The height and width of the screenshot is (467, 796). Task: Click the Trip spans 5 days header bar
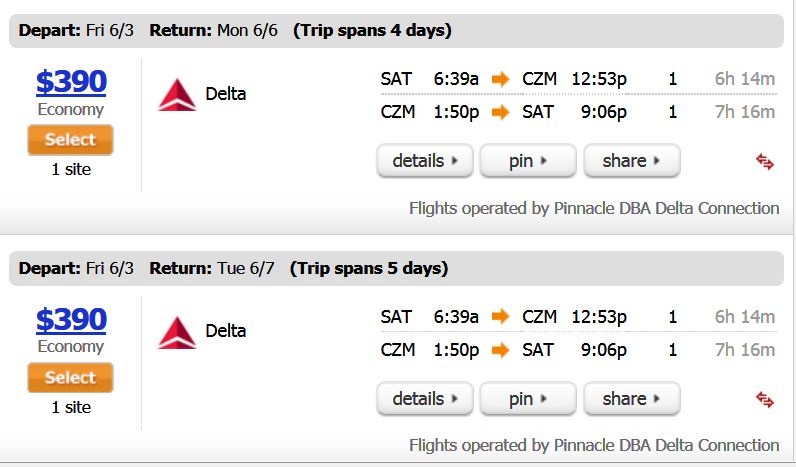coord(396,268)
